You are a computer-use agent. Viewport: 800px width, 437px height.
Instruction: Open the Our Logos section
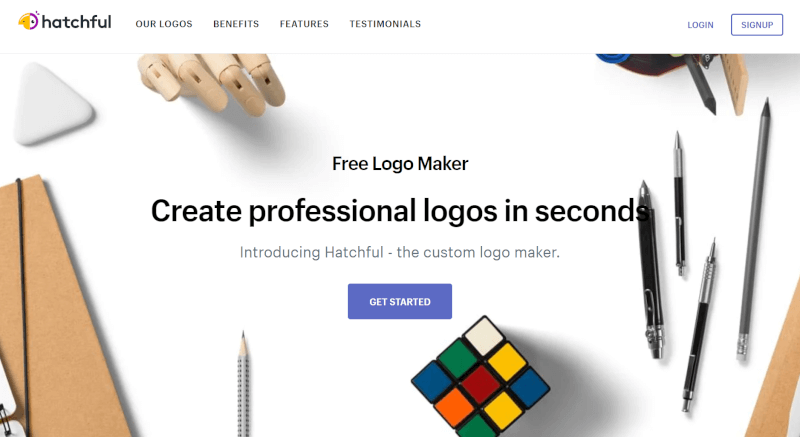[164, 24]
